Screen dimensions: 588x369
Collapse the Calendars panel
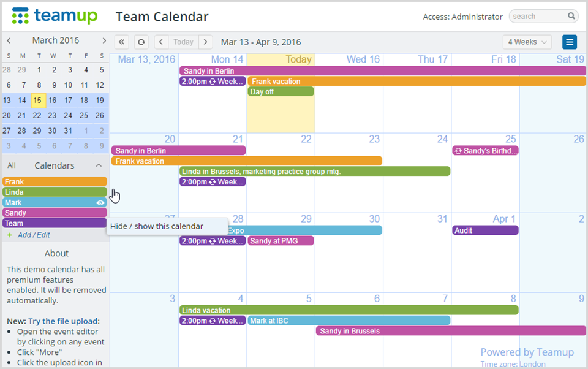click(99, 165)
